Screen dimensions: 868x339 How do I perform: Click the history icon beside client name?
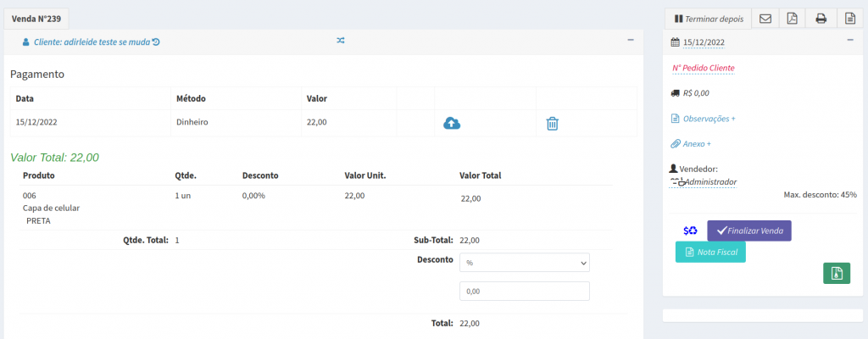point(156,42)
